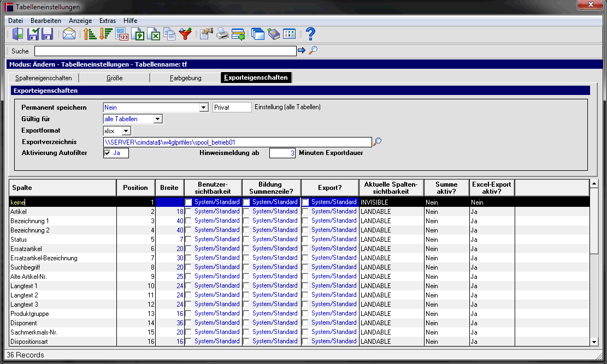
Task: Click the envelope mail icon
Action: point(69,34)
